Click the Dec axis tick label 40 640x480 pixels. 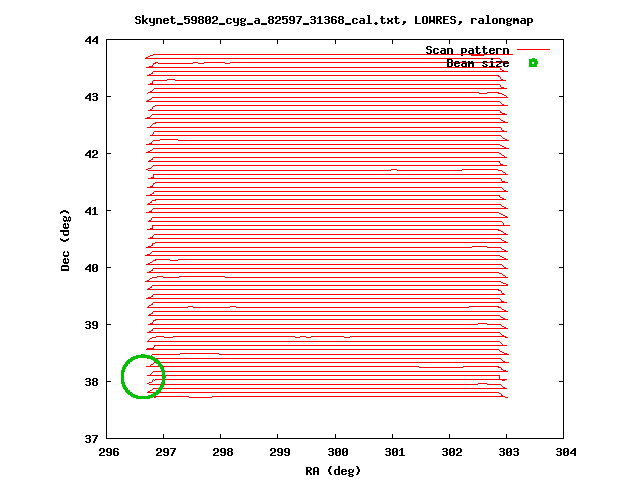pos(91,268)
